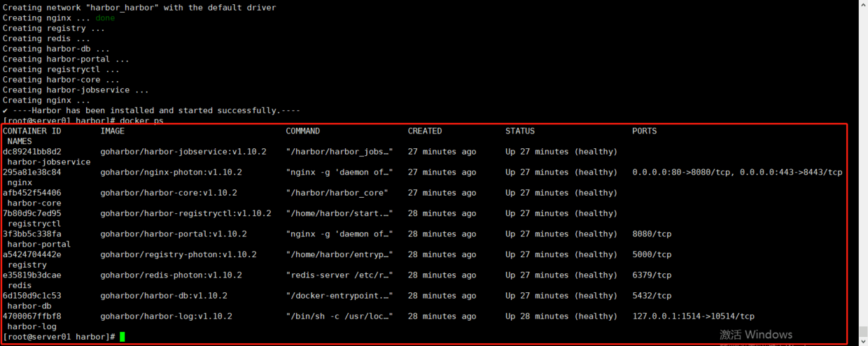
Task: Click the green "done" text after nginx
Action: coord(105,18)
